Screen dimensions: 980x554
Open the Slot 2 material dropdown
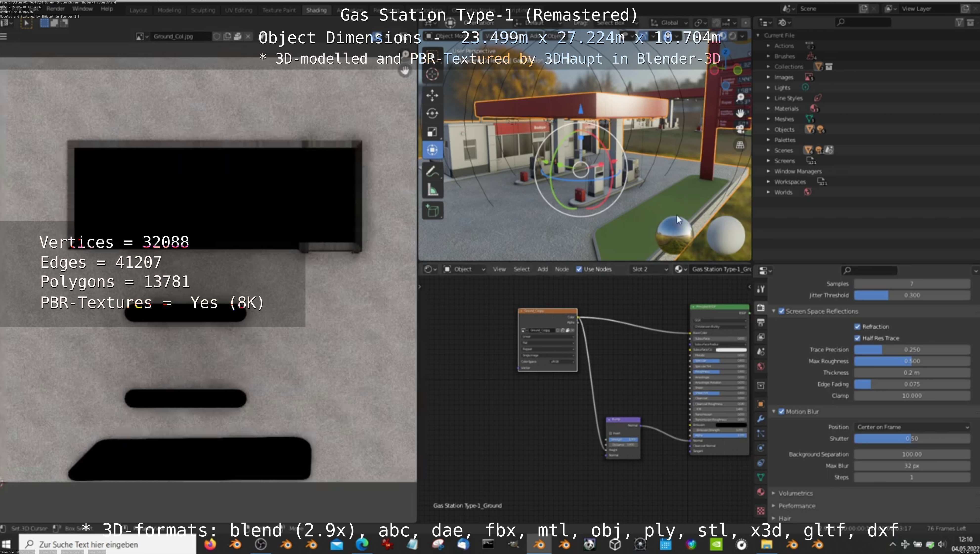649,269
